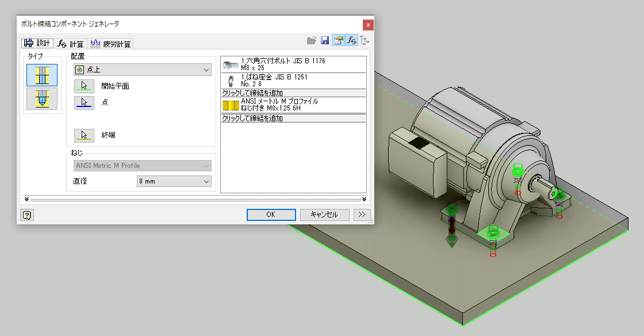Click the tree structure toolbar icon
This screenshot has height=336, width=644.
(x=365, y=40)
